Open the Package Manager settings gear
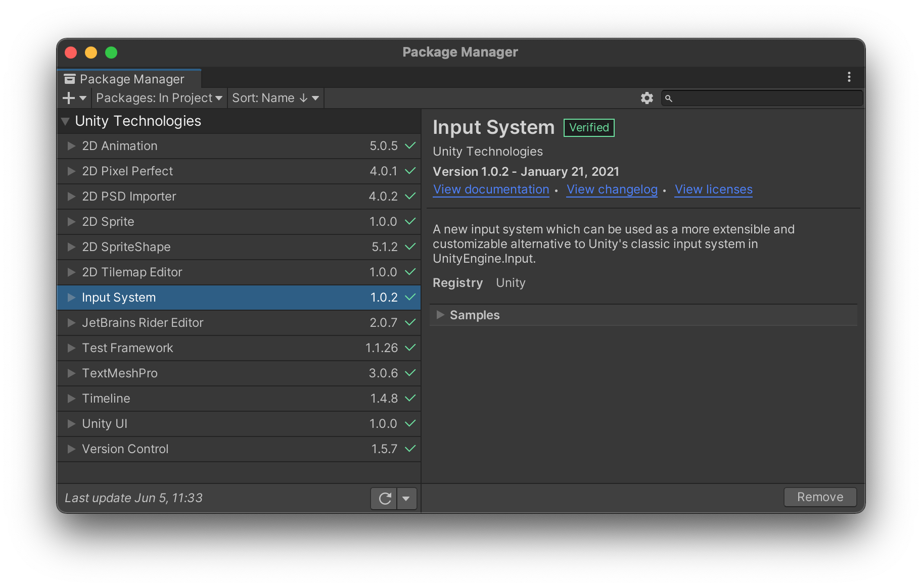 tap(647, 98)
